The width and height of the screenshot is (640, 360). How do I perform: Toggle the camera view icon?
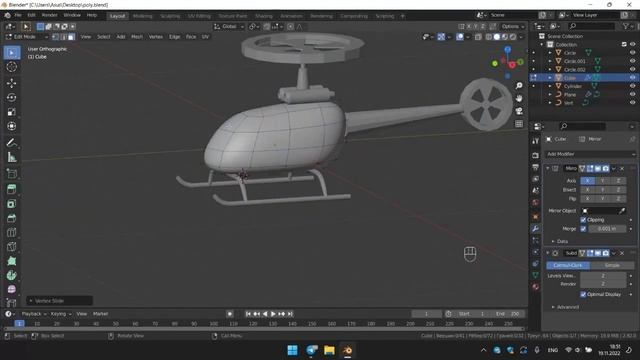(x=519, y=111)
